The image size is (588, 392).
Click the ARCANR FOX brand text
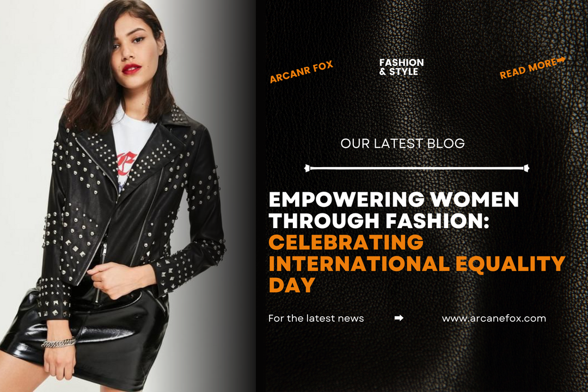click(302, 72)
